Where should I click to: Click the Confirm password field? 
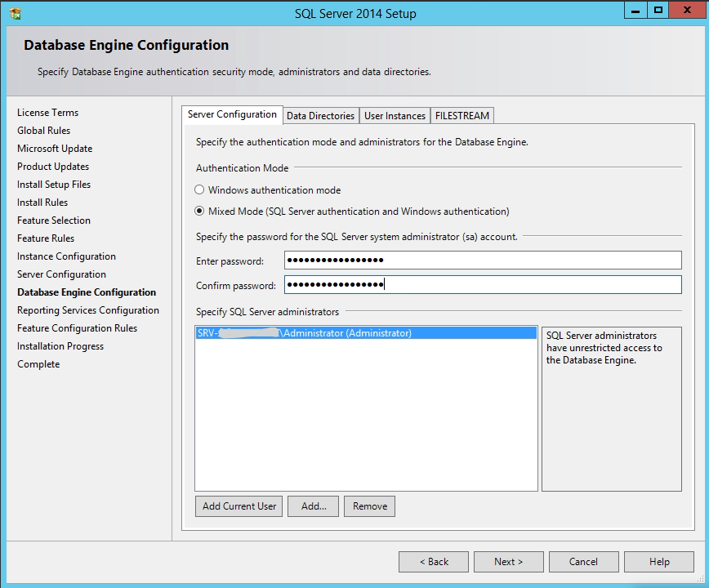click(x=482, y=284)
